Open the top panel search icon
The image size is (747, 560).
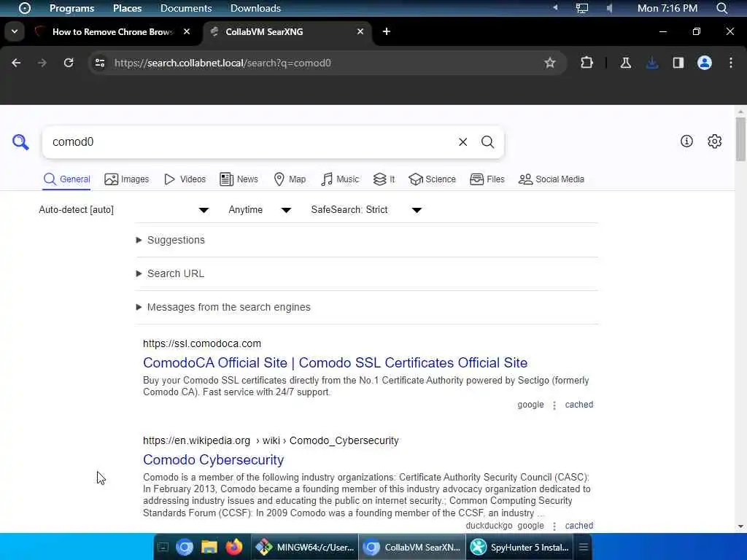[x=721, y=8]
